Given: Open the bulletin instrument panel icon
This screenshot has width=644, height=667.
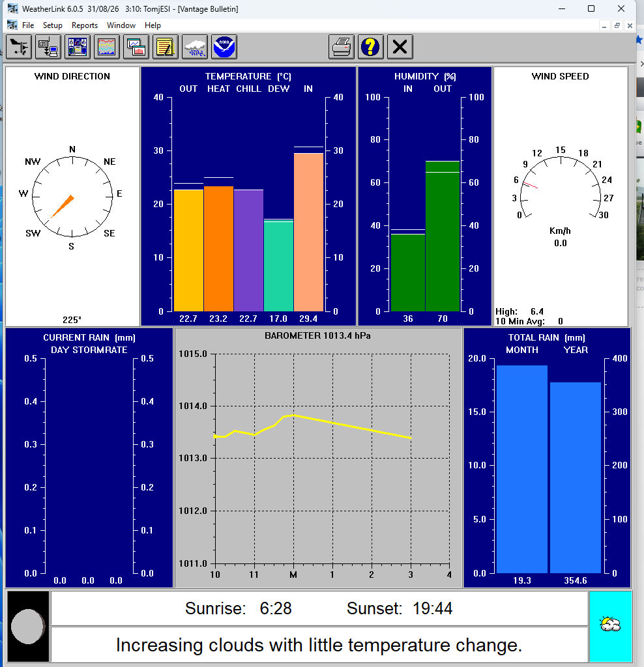Looking at the screenshot, I should (x=77, y=46).
